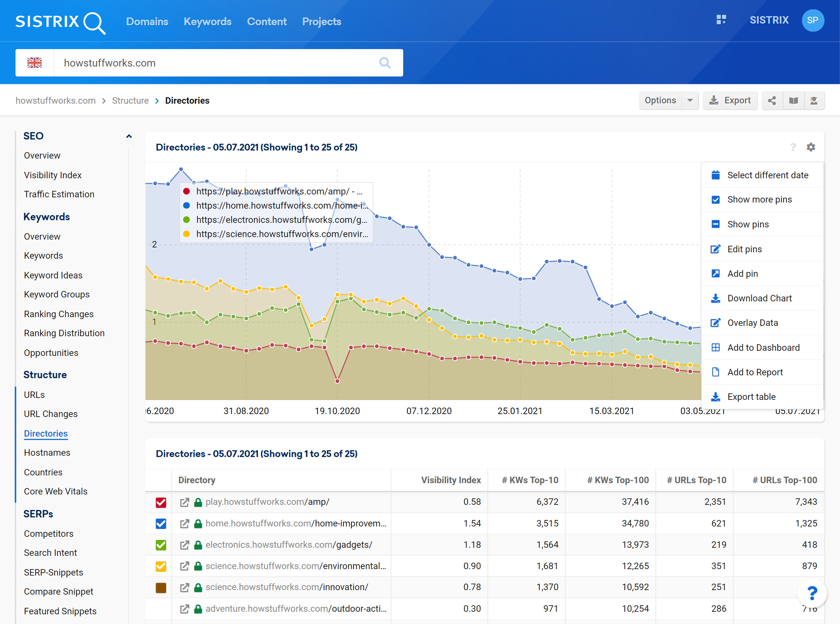Open environmental row external link icon

tap(184, 567)
